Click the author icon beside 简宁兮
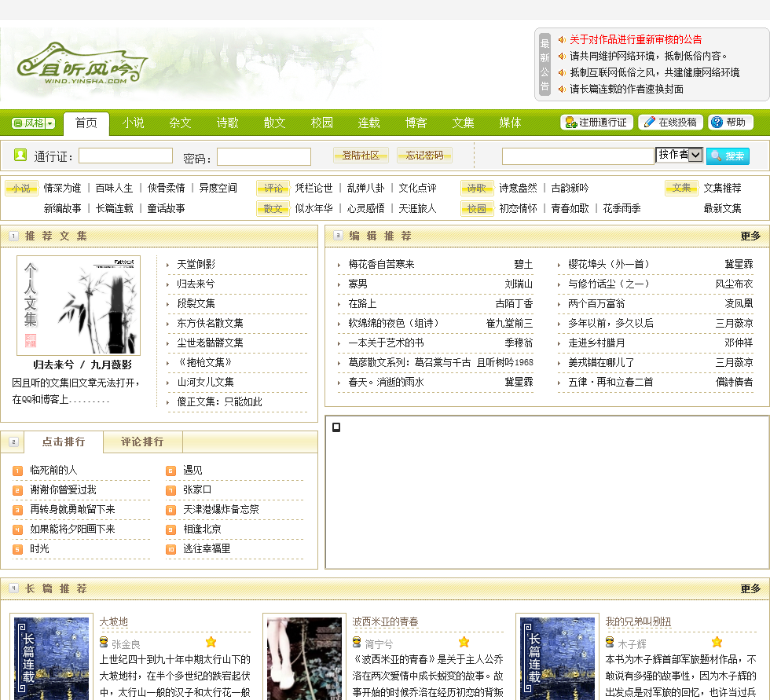Image resolution: width=770 pixels, height=700 pixels. click(357, 642)
